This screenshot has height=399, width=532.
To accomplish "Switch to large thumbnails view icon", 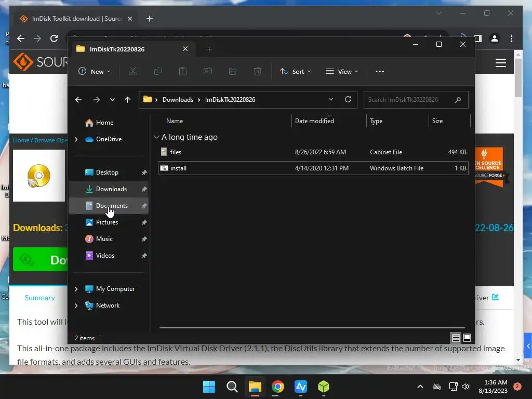I will tap(467, 338).
